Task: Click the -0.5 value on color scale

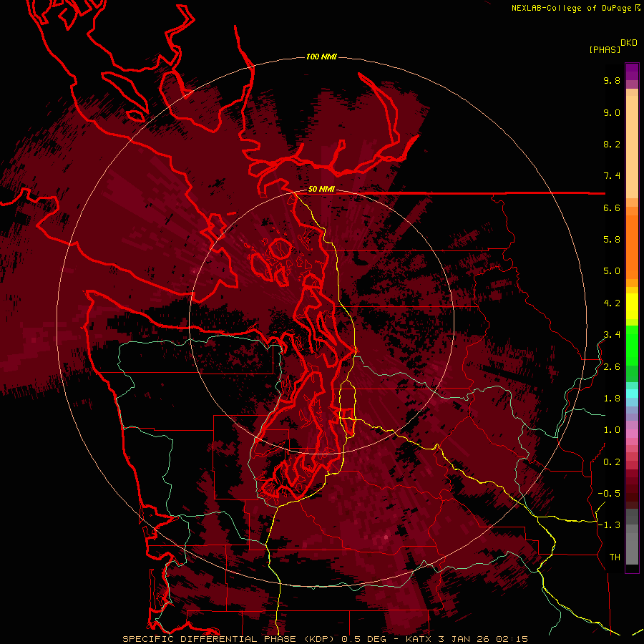Action: pos(609,494)
